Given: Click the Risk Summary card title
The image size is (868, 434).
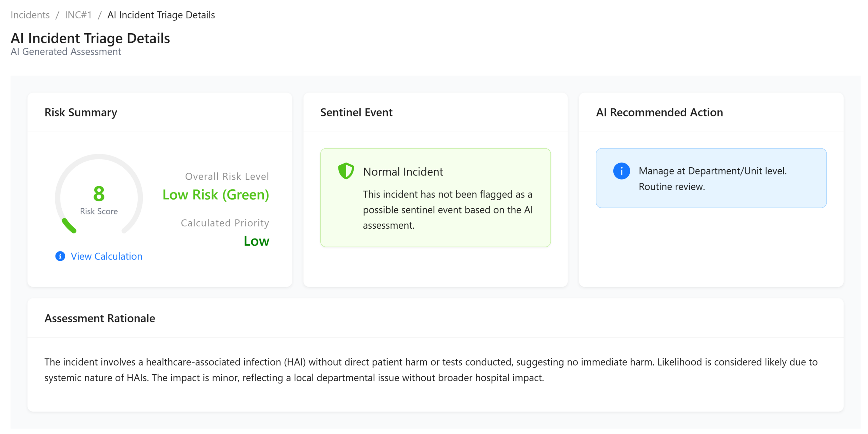Looking at the screenshot, I should click(81, 112).
